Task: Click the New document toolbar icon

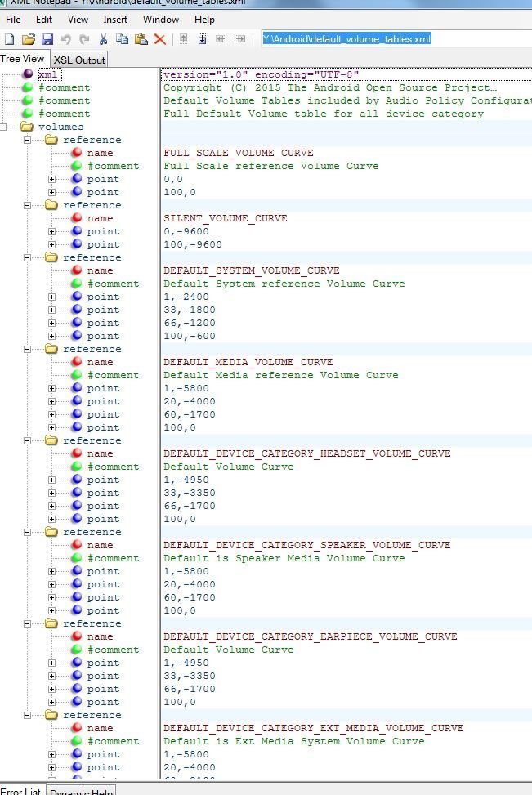Action: click(9, 39)
